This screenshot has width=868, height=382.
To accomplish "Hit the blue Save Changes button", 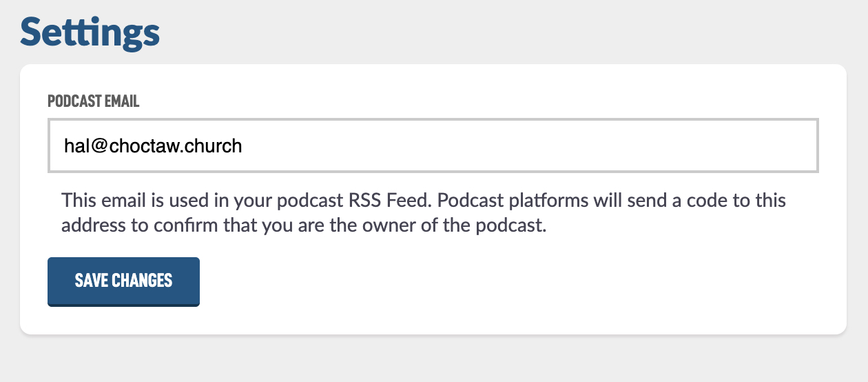I will click(123, 281).
